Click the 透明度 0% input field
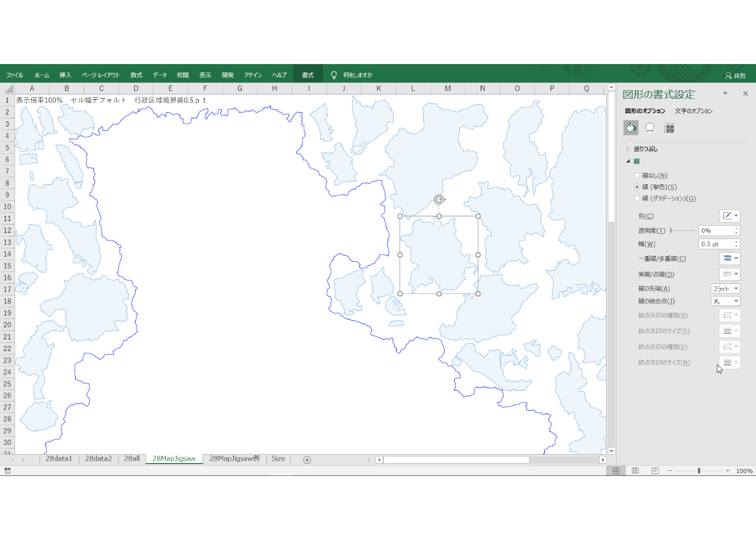This screenshot has width=756, height=540. tap(715, 231)
